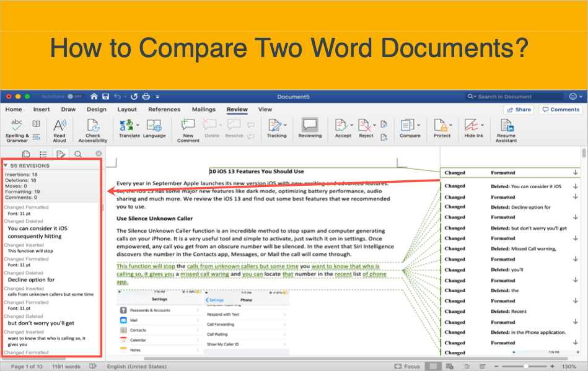588x371 pixels.
Task: Open the Hide Ink dropdown arrow
Action: click(x=482, y=124)
